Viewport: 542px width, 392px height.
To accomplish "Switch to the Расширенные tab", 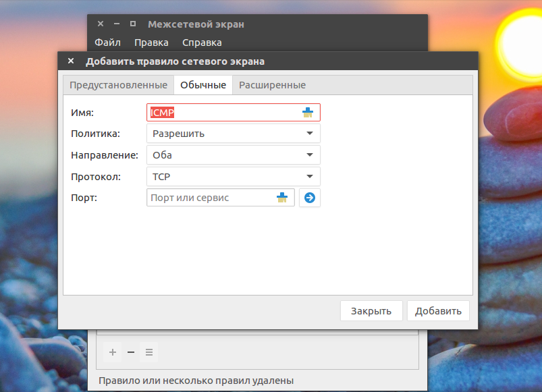I will (273, 85).
